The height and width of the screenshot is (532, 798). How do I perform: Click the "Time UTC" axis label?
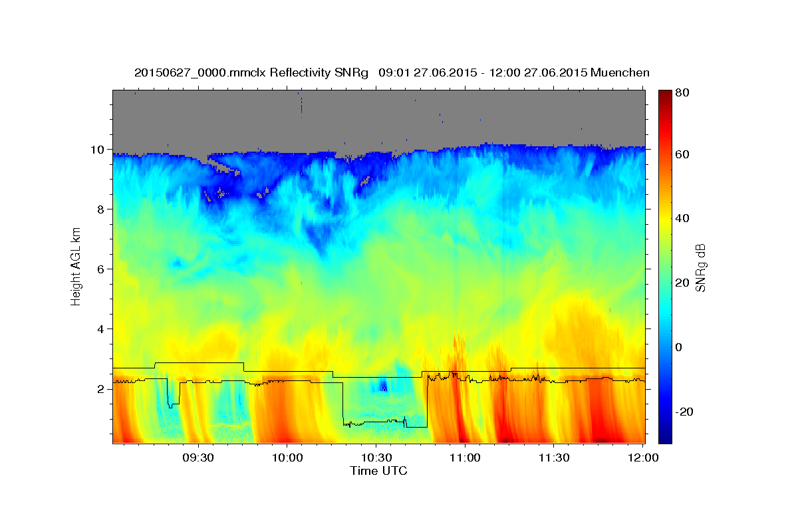378,471
